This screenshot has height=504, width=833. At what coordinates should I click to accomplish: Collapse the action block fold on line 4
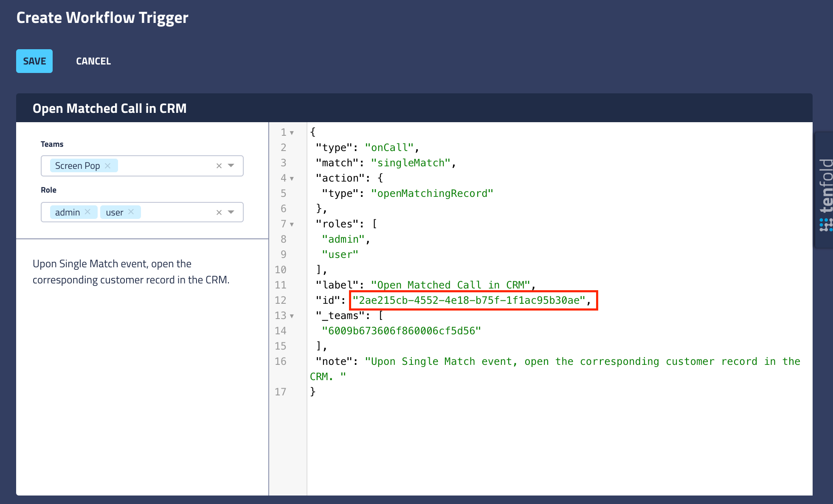(292, 179)
